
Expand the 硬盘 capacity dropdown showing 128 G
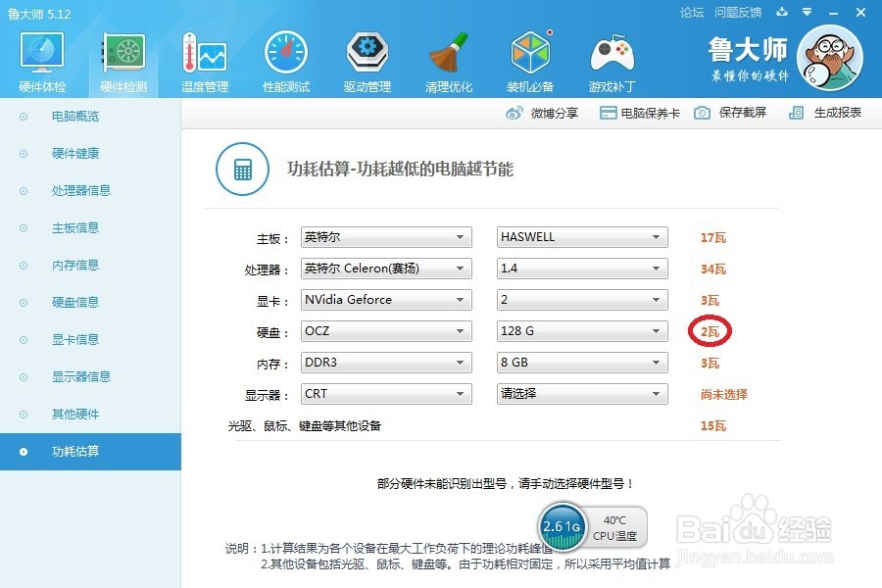pos(582,331)
